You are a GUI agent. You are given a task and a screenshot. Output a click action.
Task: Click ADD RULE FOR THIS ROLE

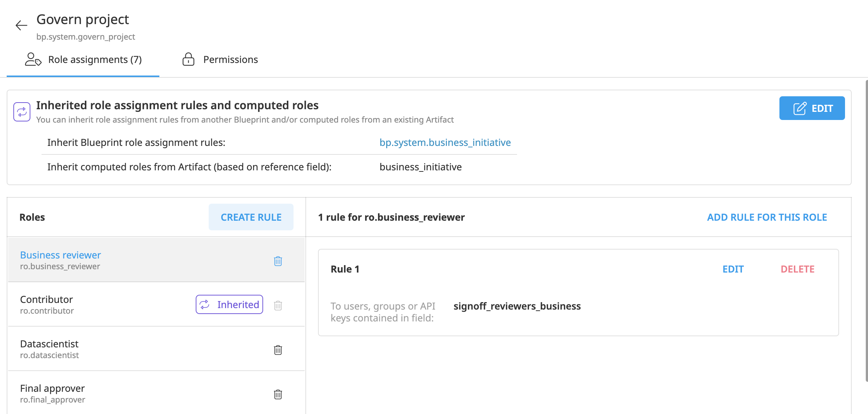pyautogui.click(x=766, y=217)
